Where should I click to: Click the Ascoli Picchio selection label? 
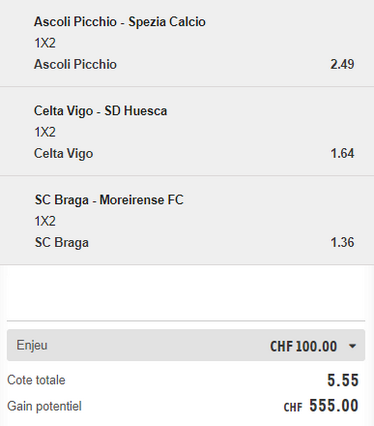(x=75, y=64)
